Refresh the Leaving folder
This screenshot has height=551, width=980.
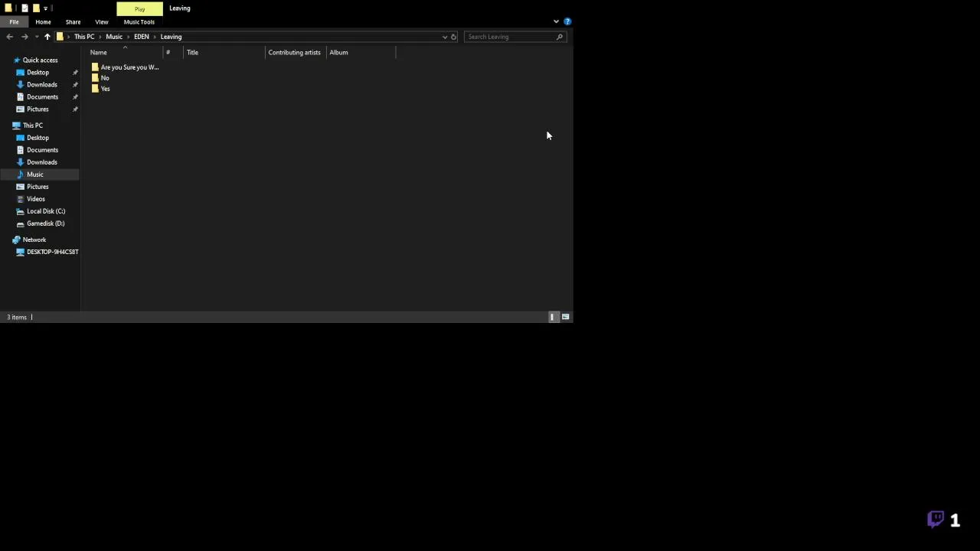click(x=453, y=37)
